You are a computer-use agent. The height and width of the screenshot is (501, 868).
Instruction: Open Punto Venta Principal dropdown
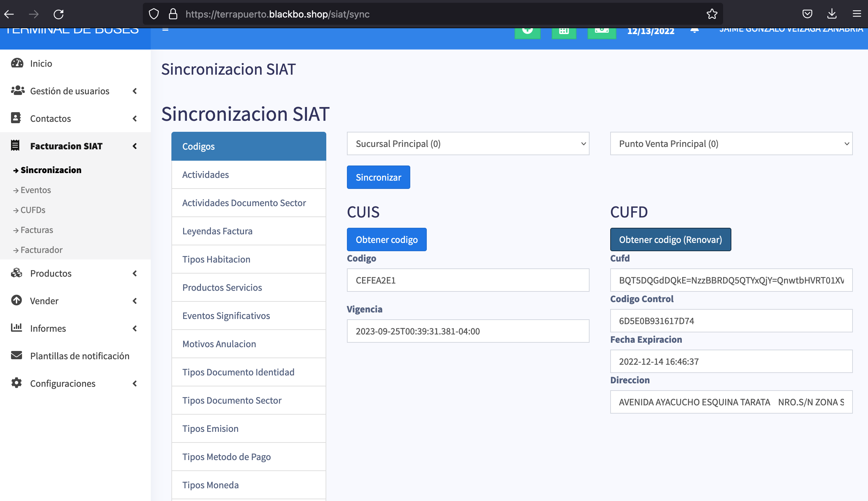pyautogui.click(x=731, y=143)
